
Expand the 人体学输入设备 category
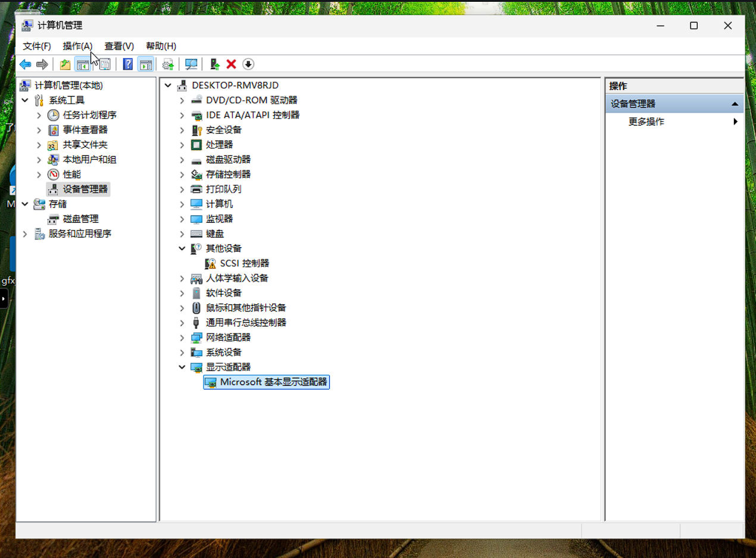(182, 278)
